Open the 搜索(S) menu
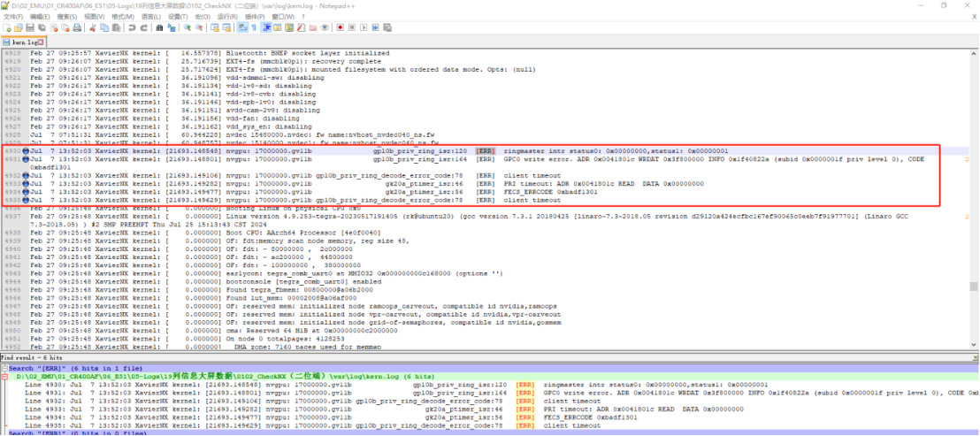 (67, 16)
